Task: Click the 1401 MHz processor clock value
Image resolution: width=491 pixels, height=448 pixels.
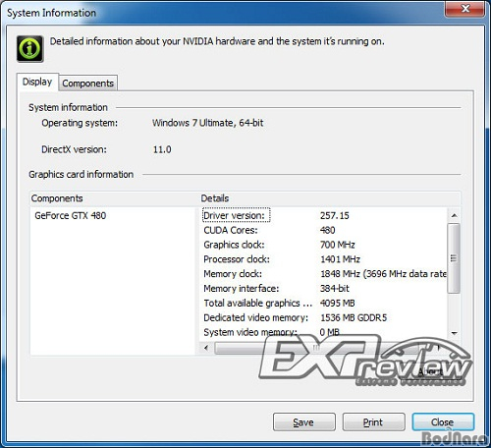Action: (x=340, y=259)
